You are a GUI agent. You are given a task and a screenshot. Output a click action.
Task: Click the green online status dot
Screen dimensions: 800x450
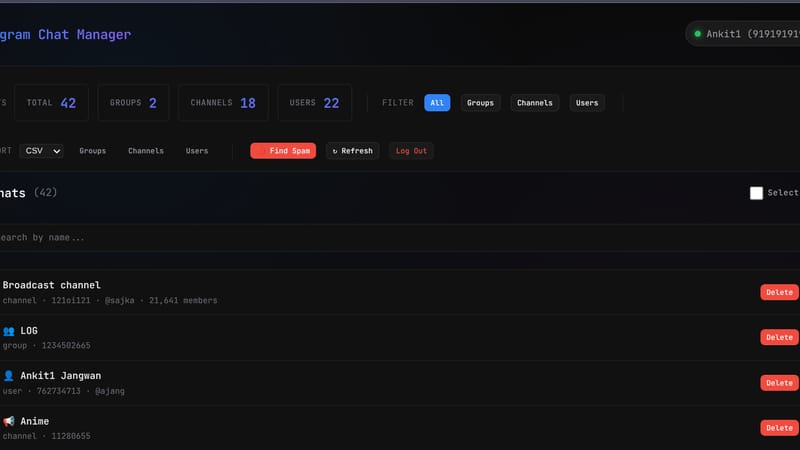point(697,34)
